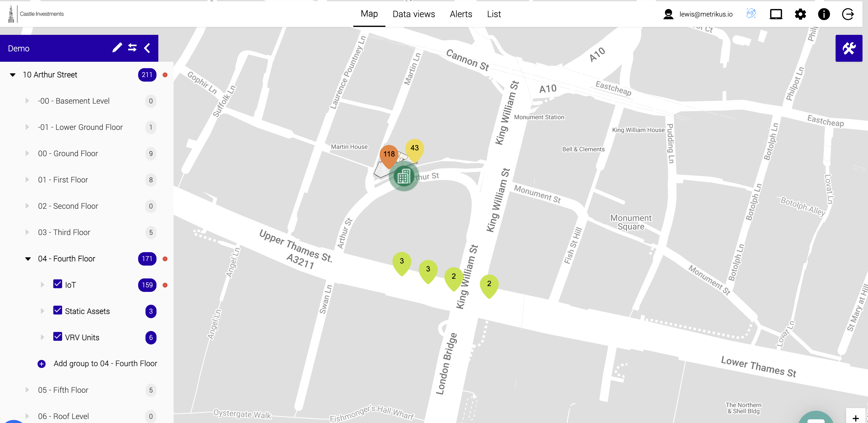Expand the IoT group arrow
Screen dimensions: 868x423
pyautogui.click(x=42, y=285)
